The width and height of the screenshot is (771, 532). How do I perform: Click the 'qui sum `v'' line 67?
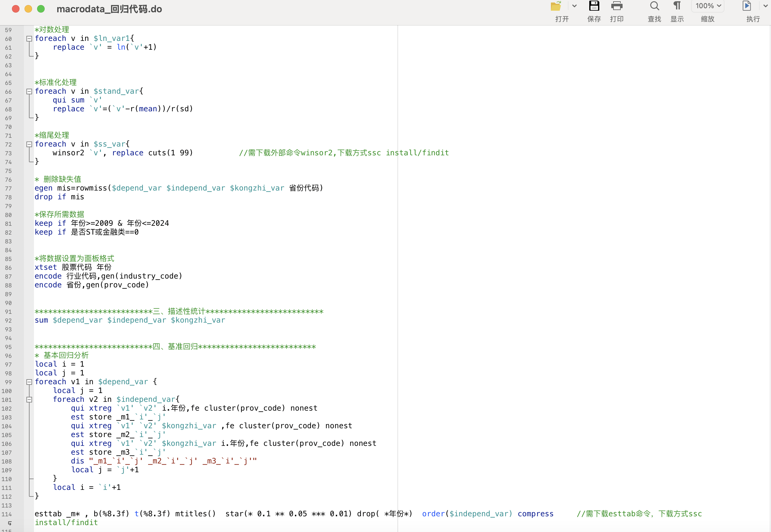(77, 100)
